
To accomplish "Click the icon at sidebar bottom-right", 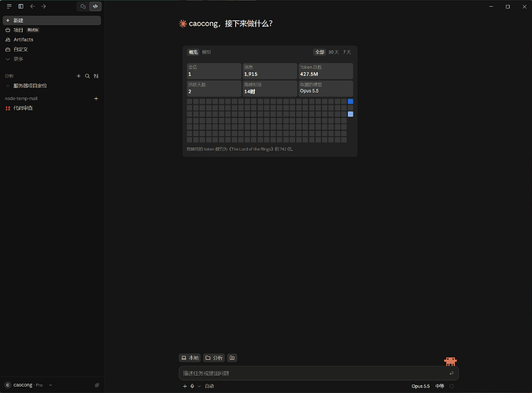I will [x=97, y=385].
